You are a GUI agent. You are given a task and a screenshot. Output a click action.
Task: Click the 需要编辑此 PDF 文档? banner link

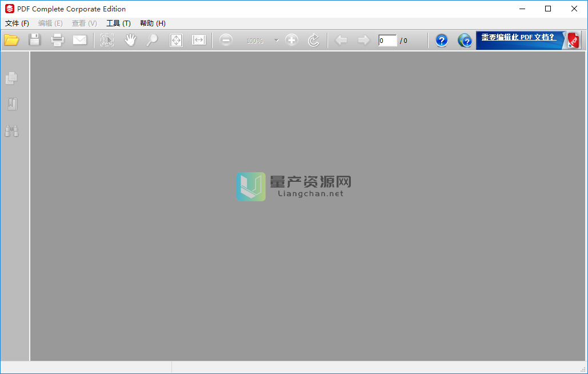518,37
